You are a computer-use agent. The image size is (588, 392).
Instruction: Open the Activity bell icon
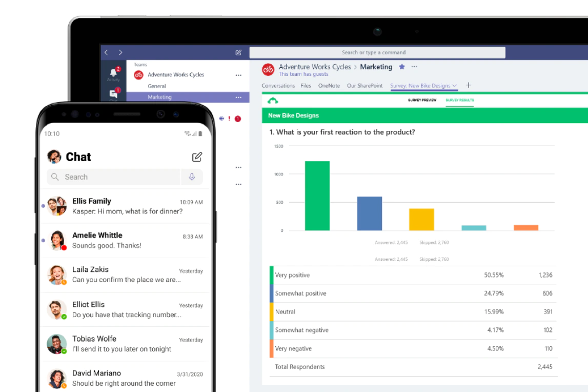click(113, 73)
